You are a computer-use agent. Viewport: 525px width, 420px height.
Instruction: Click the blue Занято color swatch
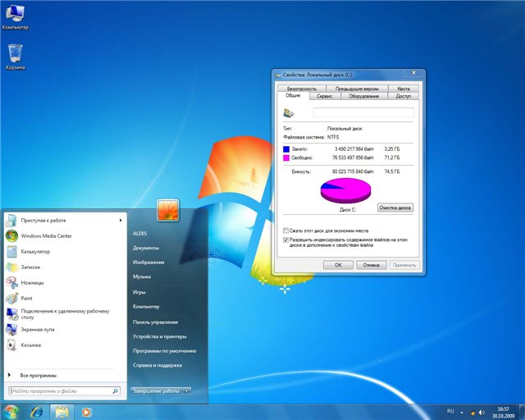coord(286,149)
